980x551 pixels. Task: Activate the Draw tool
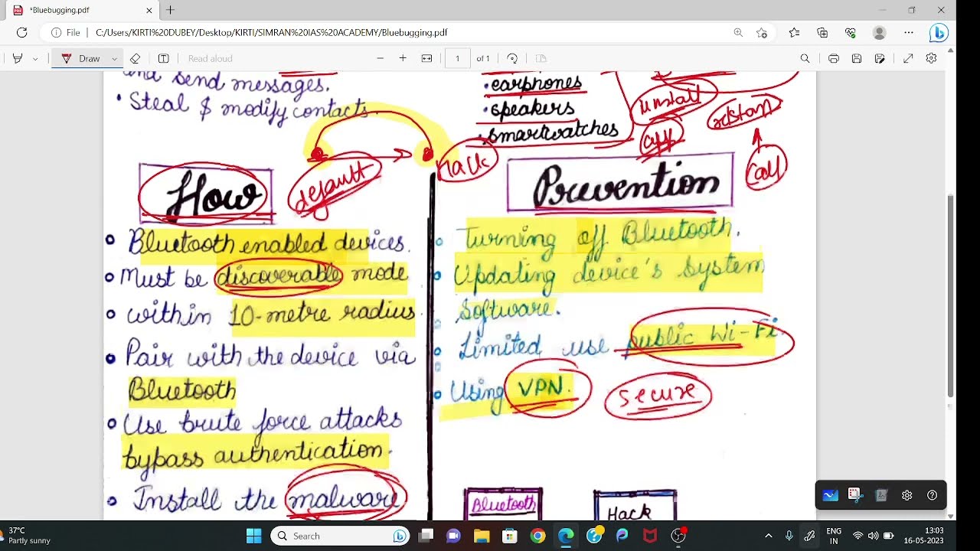(81, 58)
